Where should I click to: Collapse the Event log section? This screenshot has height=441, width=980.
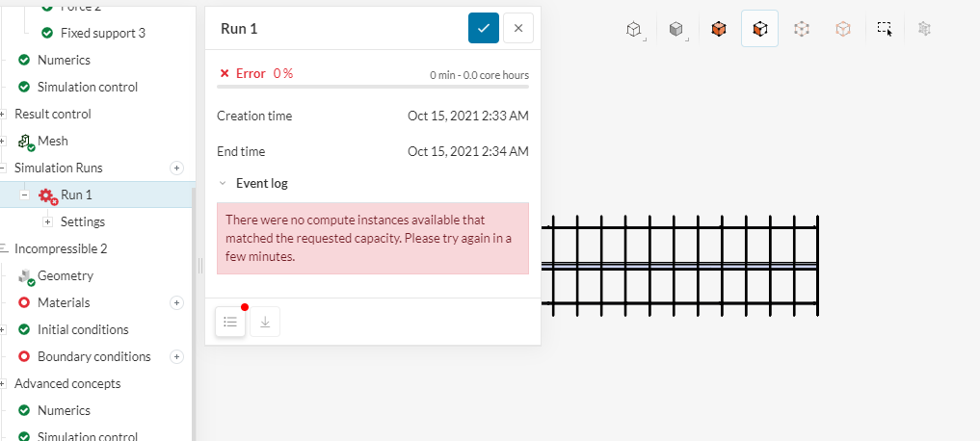[224, 183]
